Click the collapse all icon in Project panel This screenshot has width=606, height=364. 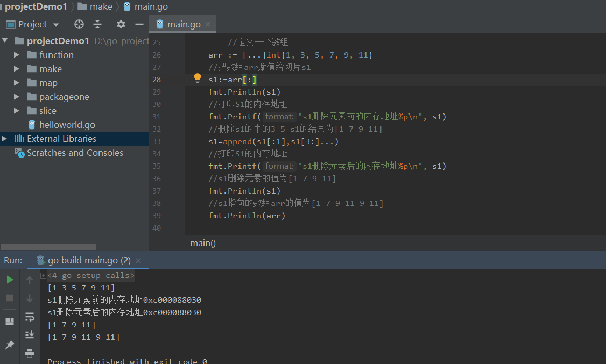click(97, 24)
